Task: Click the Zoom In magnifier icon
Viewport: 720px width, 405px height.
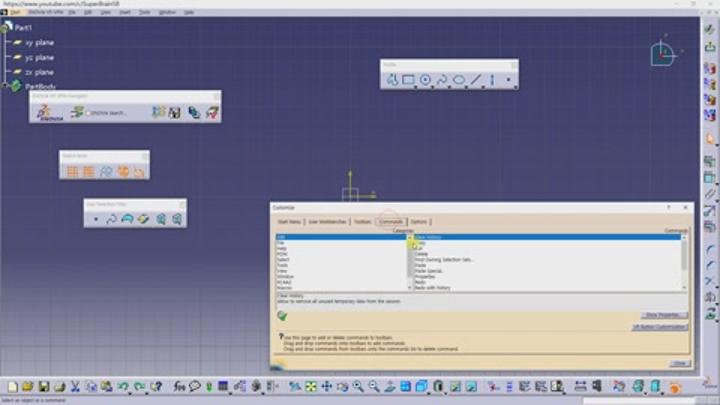Action: point(358,387)
